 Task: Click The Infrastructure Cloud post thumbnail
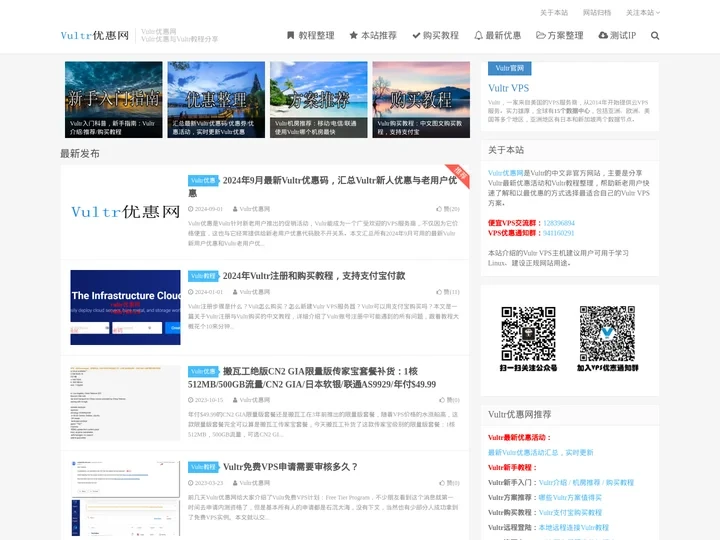(x=125, y=307)
